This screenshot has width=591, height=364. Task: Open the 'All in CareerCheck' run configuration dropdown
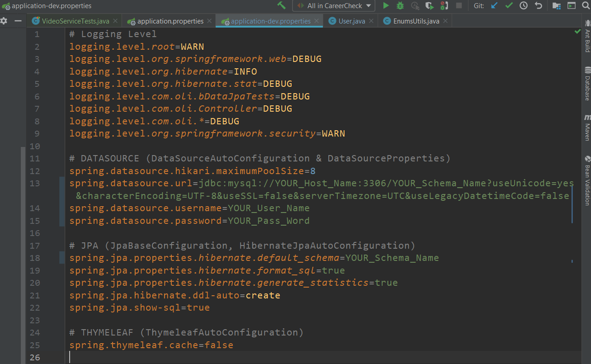(333, 6)
